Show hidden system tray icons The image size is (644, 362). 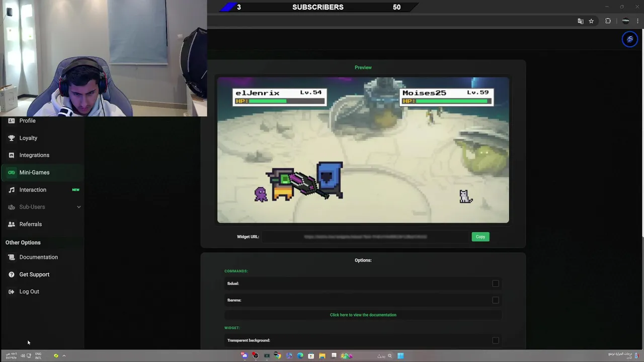[64, 356]
